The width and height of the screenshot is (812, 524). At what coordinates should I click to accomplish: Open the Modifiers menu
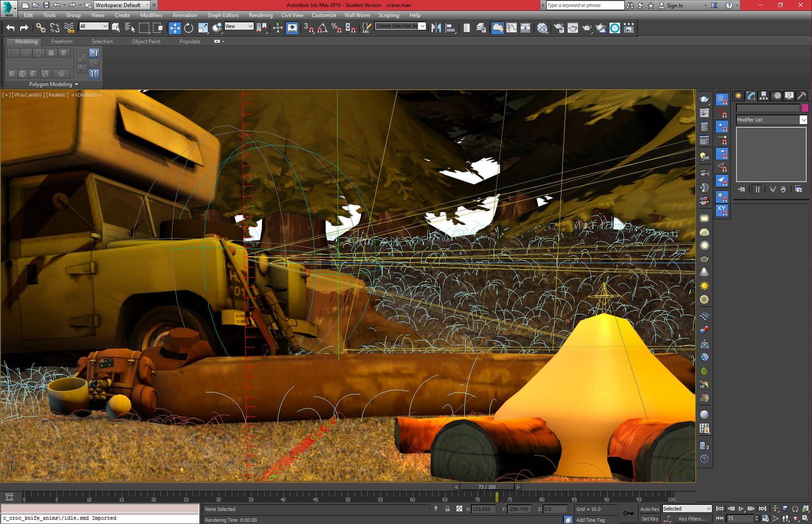pyautogui.click(x=151, y=15)
